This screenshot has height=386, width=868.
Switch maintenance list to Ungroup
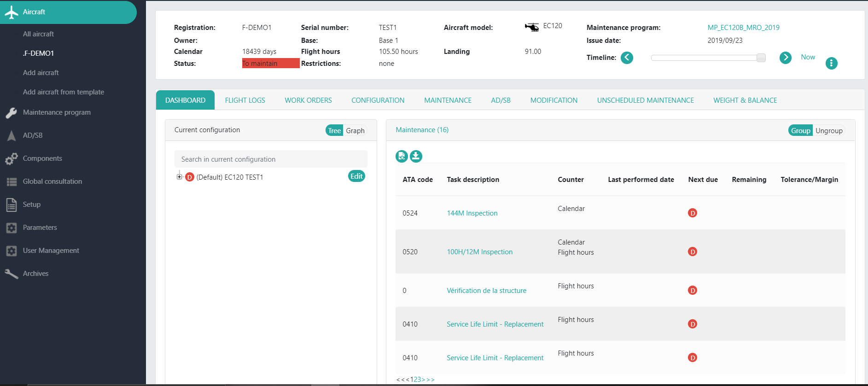pyautogui.click(x=829, y=131)
